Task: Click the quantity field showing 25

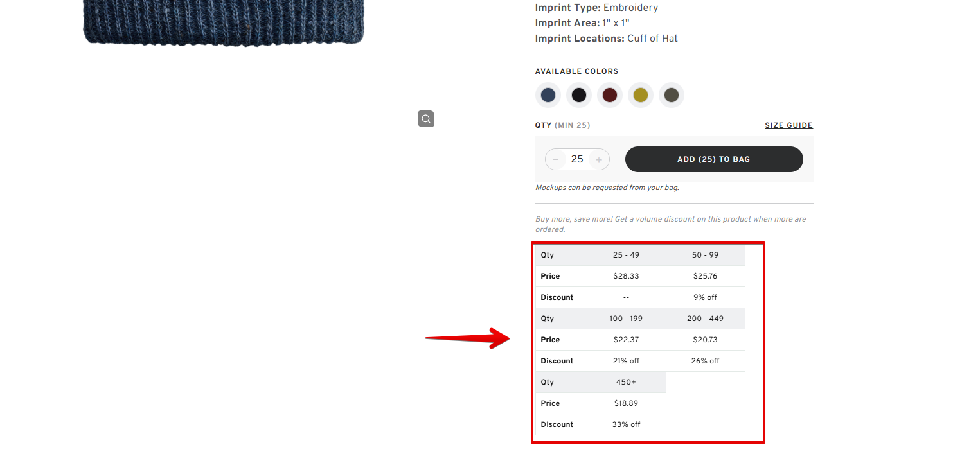Action: 577,159
